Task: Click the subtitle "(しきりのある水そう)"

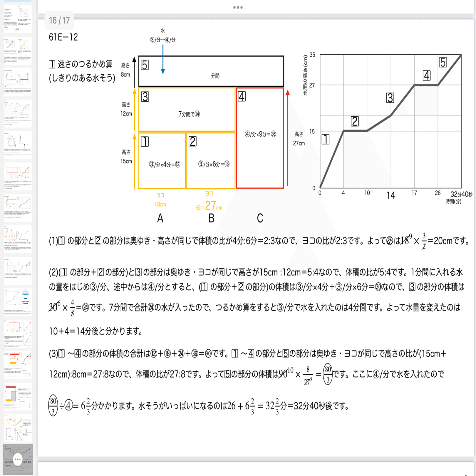Action: tap(82, 78)
